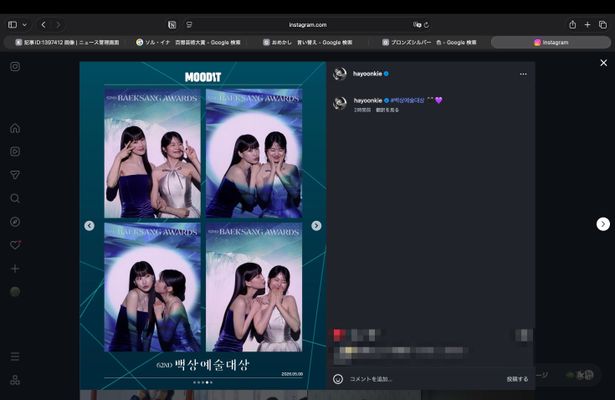
Task: Click the 投稿する post comment button
Action: 517,379
